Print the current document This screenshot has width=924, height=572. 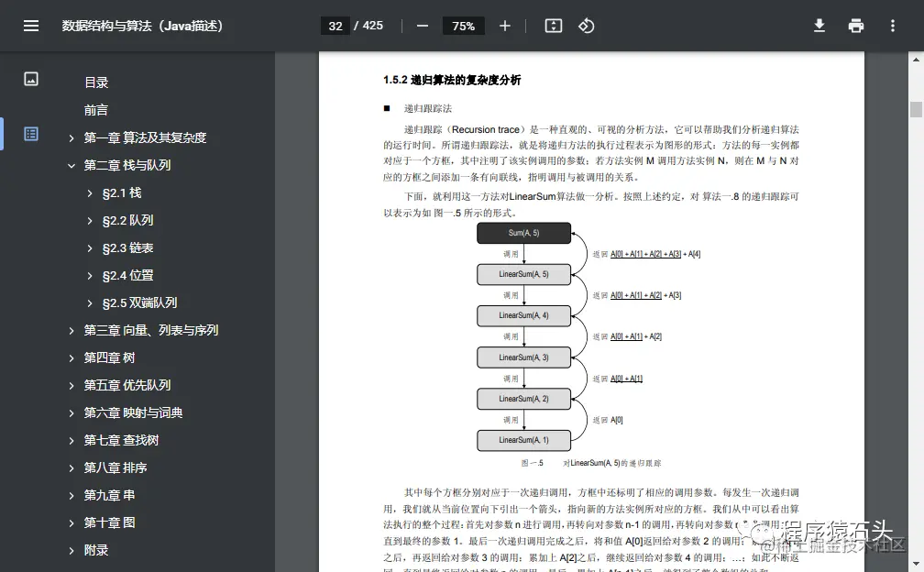[x=855, y=26]
